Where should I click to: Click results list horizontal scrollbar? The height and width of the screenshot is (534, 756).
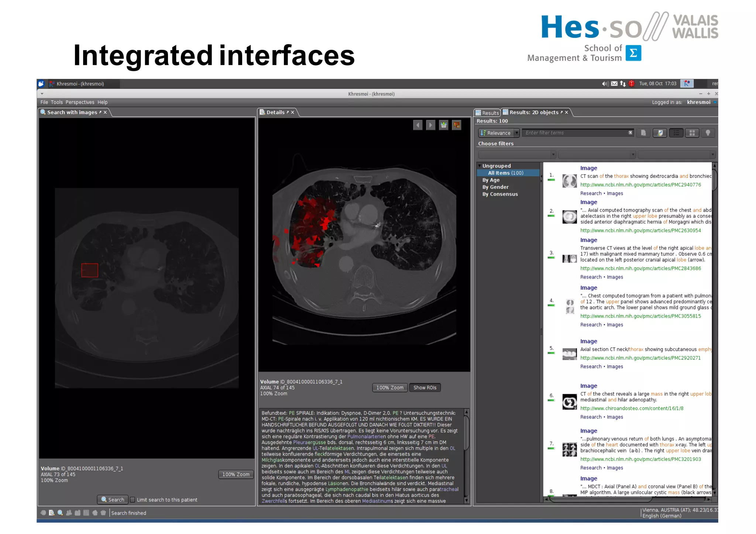point(628,499)
